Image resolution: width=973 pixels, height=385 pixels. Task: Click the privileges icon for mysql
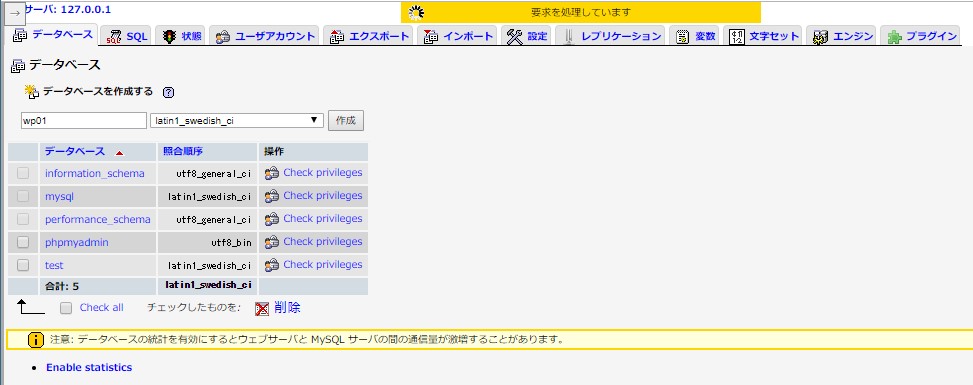click(272, 196)
